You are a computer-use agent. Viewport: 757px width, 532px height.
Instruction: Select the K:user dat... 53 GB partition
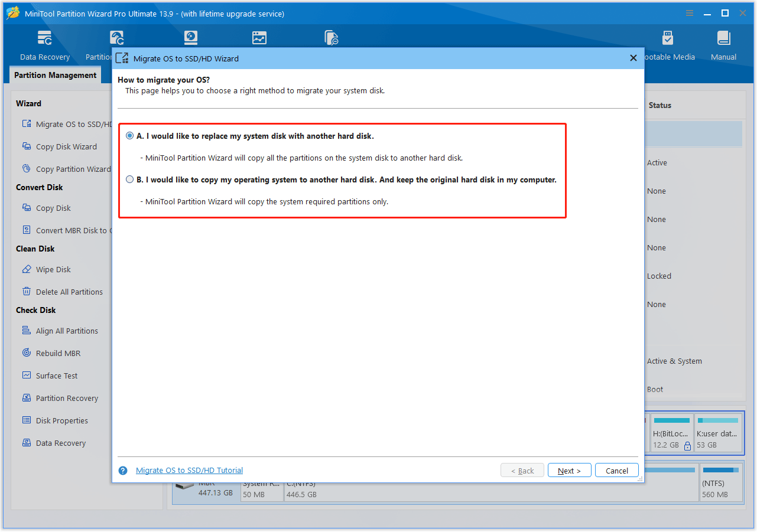[718, 434]
